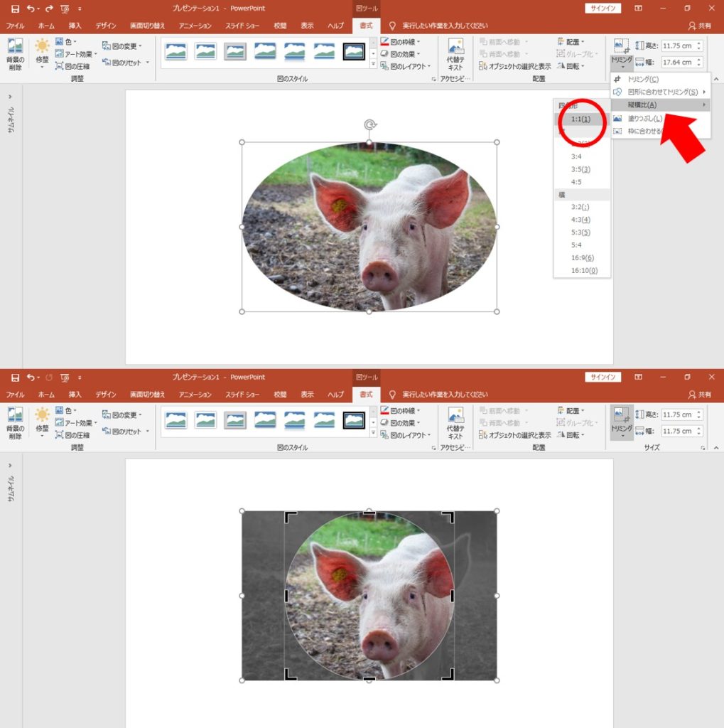Viewport: 724px width, 728px height.
Task: Choose the 16:9 ratio in the submenu
Action: [582, 257]
